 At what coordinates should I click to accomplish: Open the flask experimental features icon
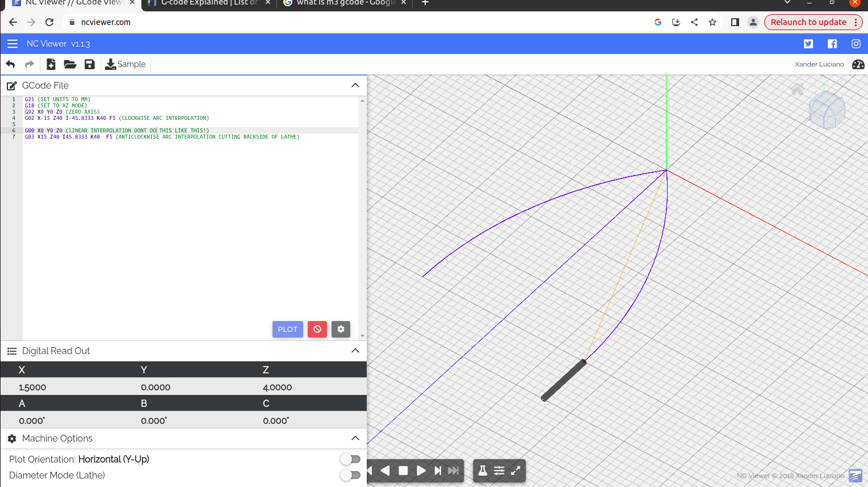tap(483, 471)
